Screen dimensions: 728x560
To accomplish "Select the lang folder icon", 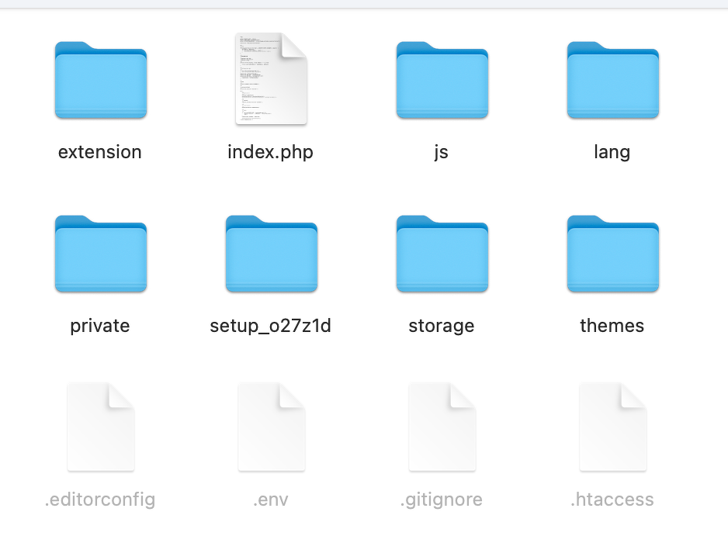I will pos(613,80).
